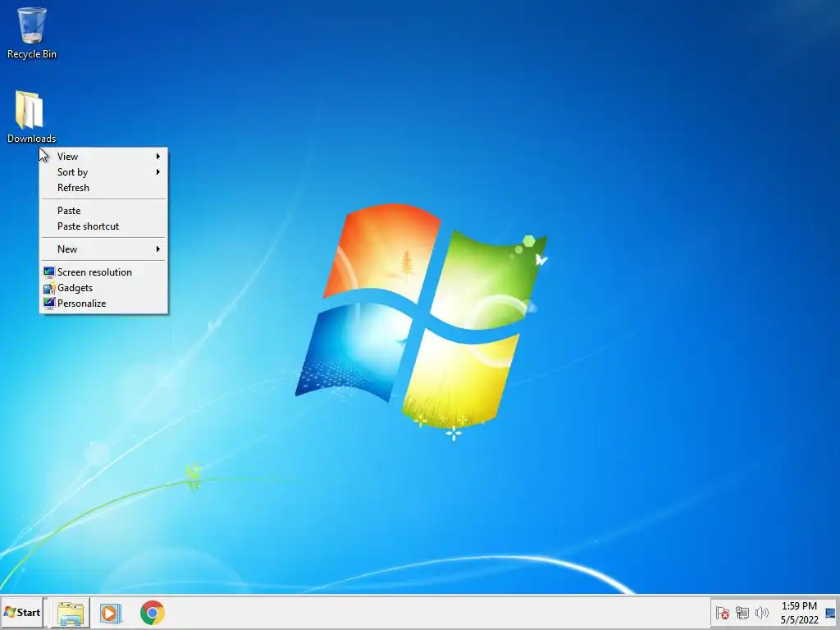Open Gadgets from the context menu
This screenshot has width=840, height=630.
point(103,288)
